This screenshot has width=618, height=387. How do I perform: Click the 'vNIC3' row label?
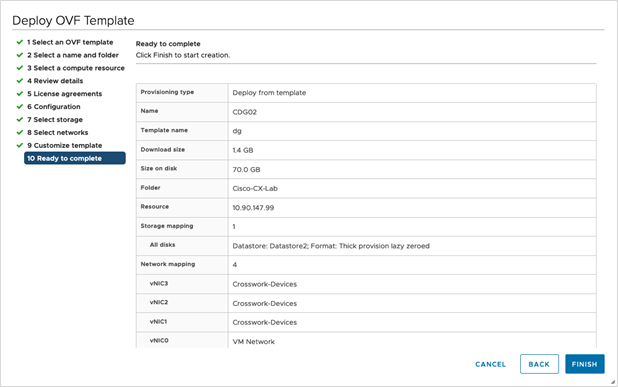(x=159, y=283)
